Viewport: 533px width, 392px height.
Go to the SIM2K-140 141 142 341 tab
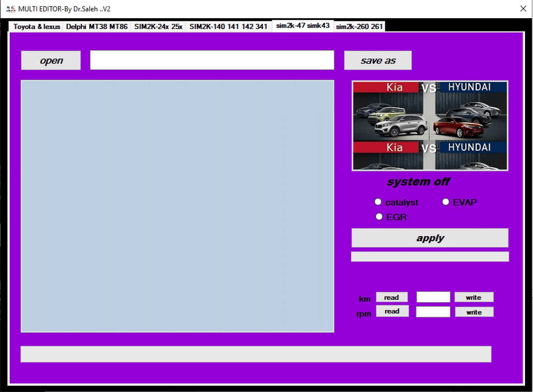click(228, 26)
